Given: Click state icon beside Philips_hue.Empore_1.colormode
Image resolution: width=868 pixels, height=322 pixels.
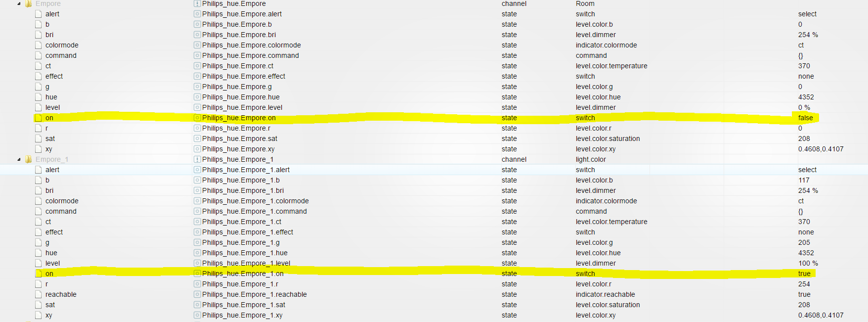Looking at the screenshot, I should tap(197, 201).
